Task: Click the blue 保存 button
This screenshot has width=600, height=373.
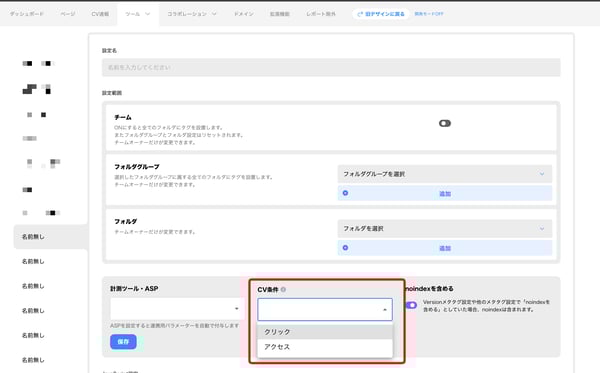Action: pos(123,342)
